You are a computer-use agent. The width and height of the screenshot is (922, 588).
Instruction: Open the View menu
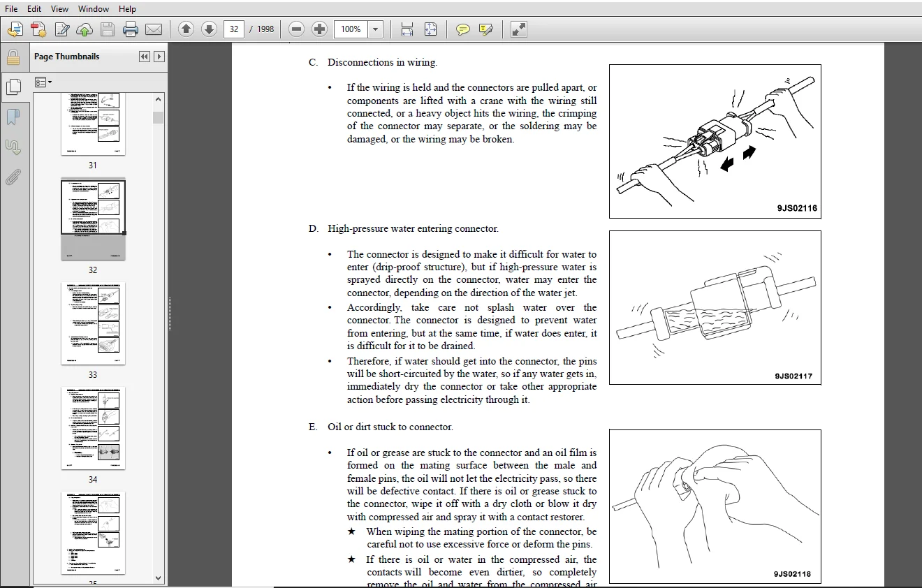coord(59,9)
